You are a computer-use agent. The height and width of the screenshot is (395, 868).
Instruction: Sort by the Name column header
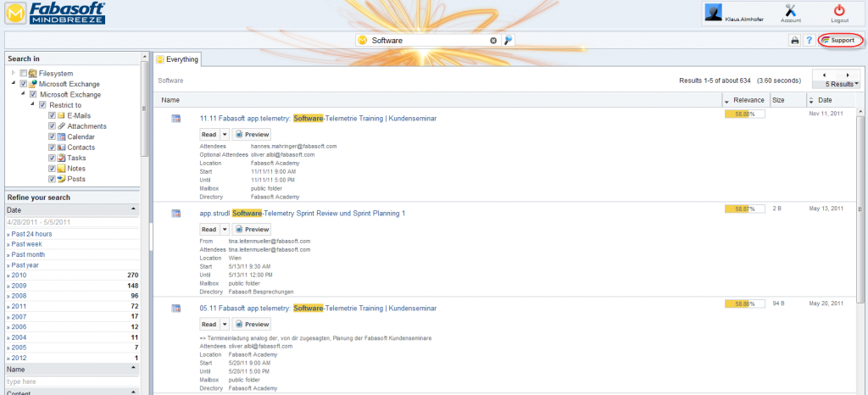point(170,100)
